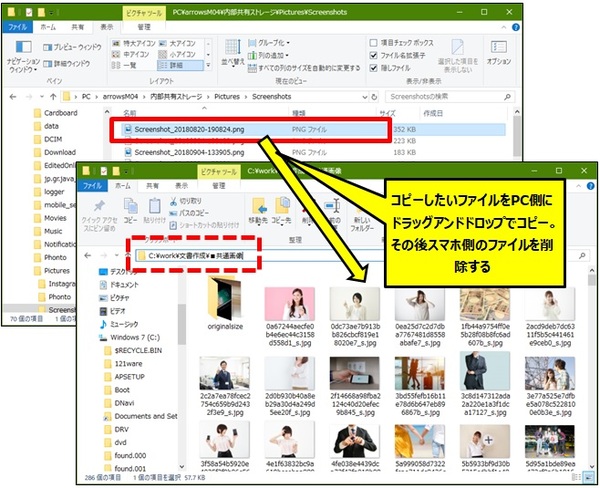Open 列の追加 dropdown
Image resolution: width=600 pixels, height=488 pixels.
pos(268,55)
